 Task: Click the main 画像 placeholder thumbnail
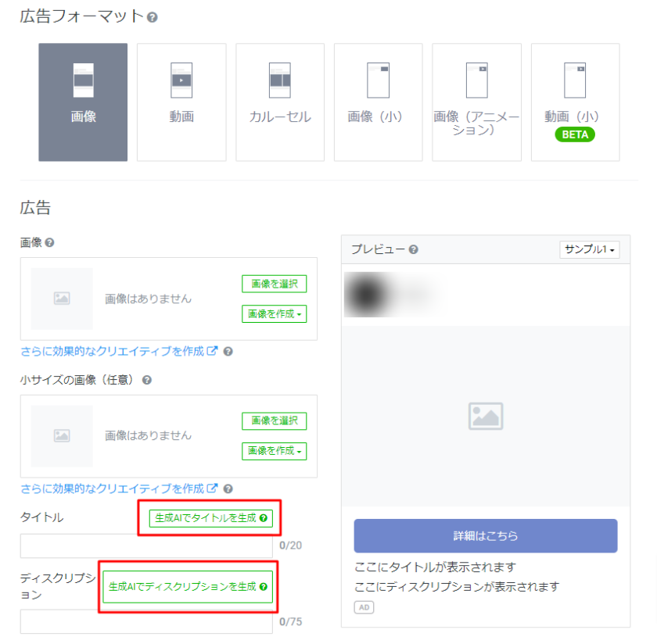(x=62, y=299)
